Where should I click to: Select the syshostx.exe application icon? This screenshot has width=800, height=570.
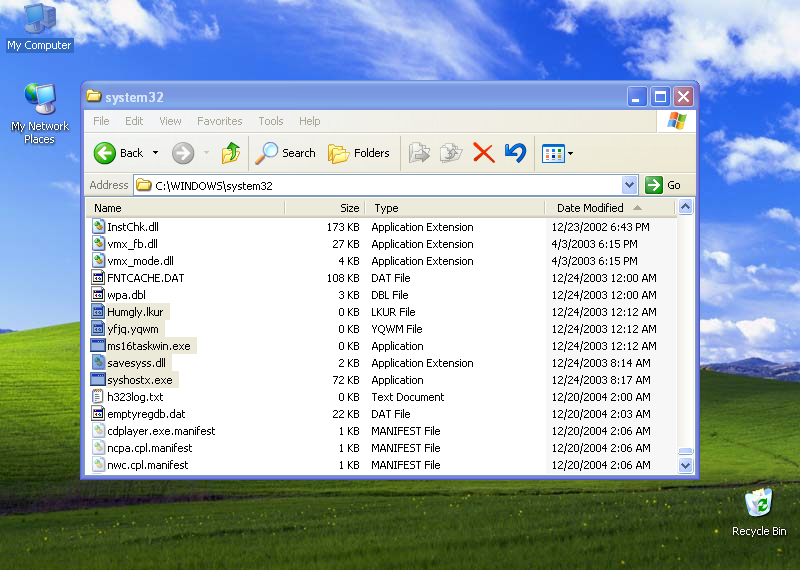[97, 380]
